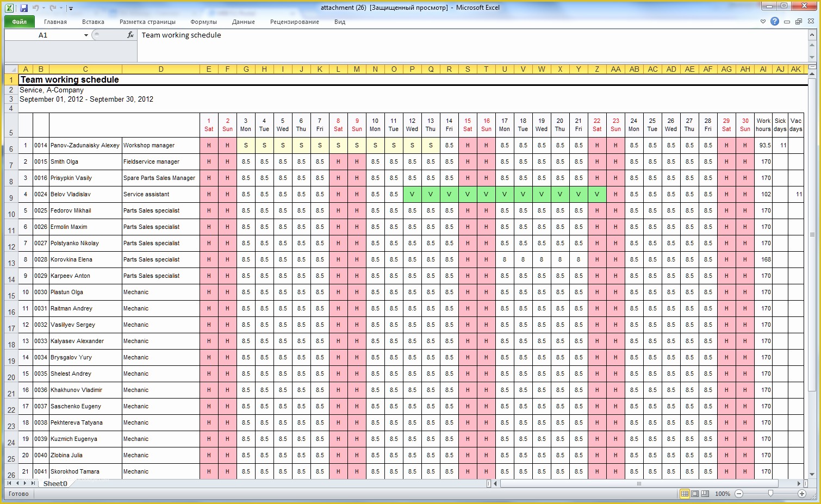This screenshot has width=821, height=504.
Task: Expand the formula bar with its chevron
Action: click(812, 34)
